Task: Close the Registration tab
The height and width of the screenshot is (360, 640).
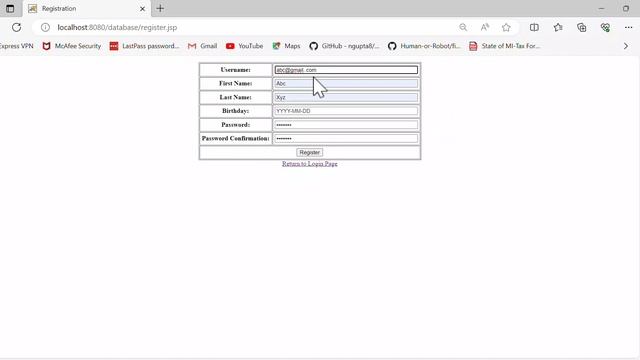Action: click(x=142, y=9)
